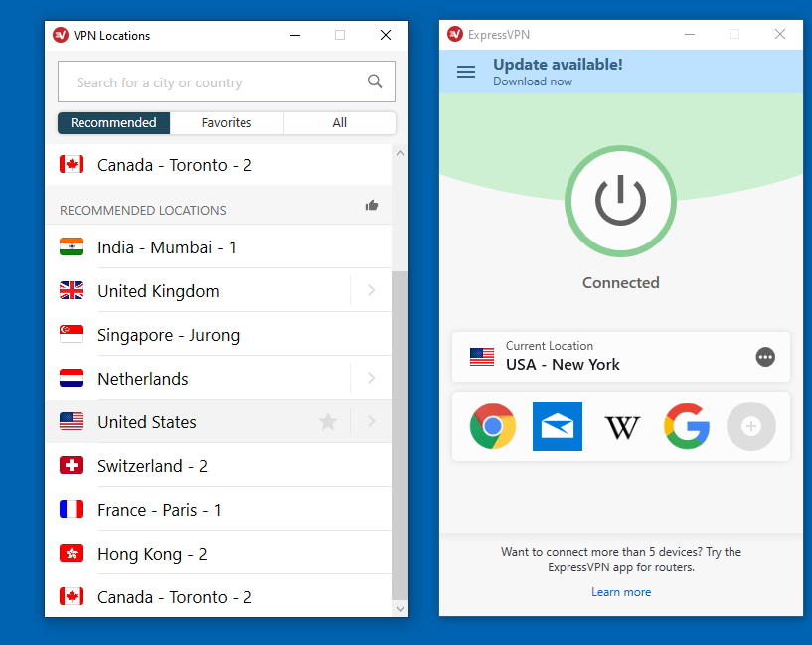The width and height of the screenshot is (812, 645).
Task: Click the Connected status text
Action: [x=621, y=282]
